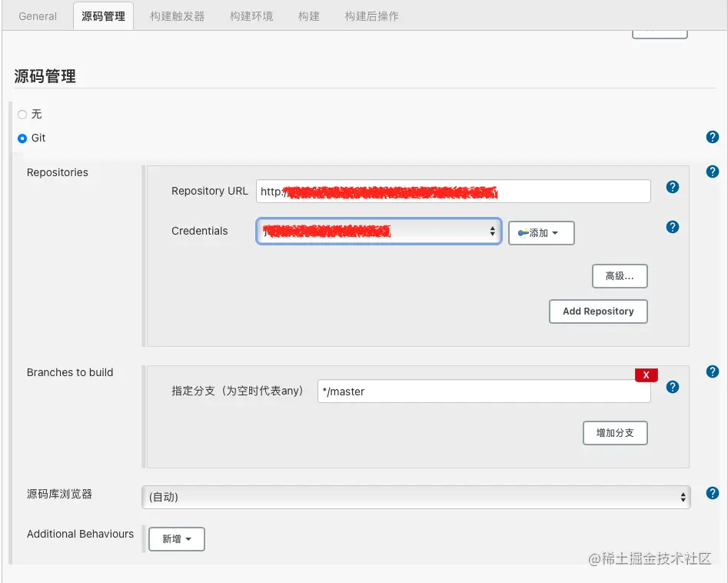
Task: Click the 增加分支 button
Action: pyautogui.click(x=615, y=434)
